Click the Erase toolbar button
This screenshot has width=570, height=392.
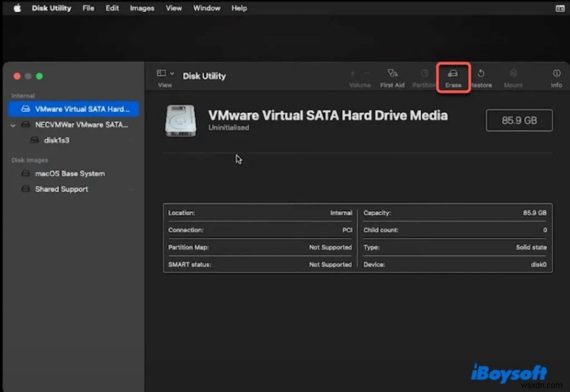click(453, 78)
